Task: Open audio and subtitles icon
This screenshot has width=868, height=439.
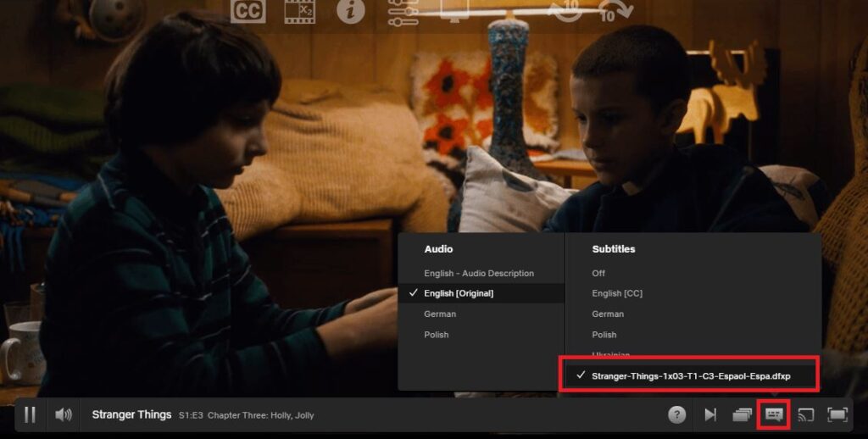Action: [x=773, y=414]
